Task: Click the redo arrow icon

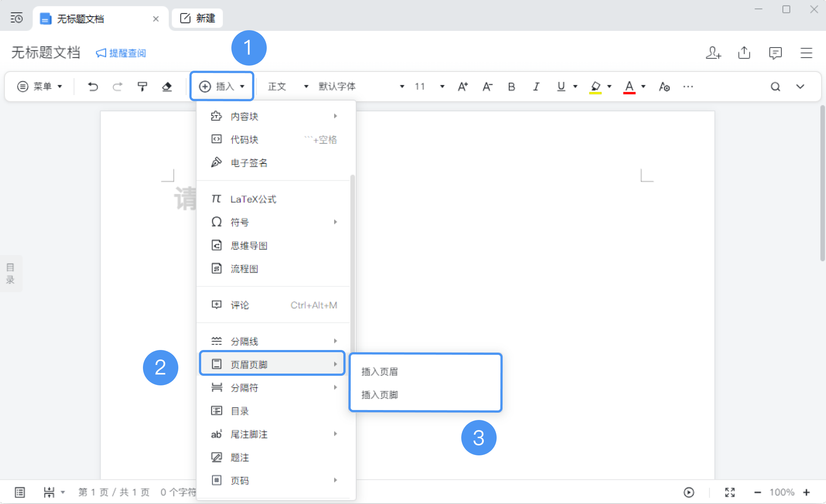Action: click(117, 87)
